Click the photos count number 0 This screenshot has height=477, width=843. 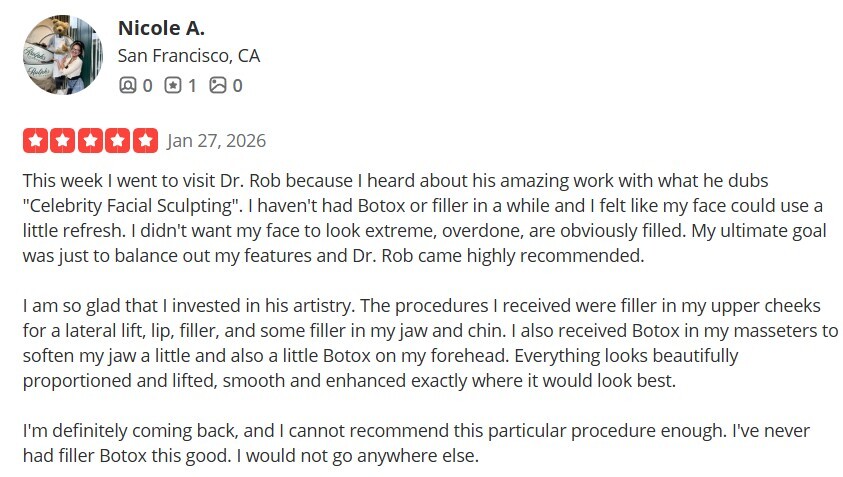(x=237, y=85)
